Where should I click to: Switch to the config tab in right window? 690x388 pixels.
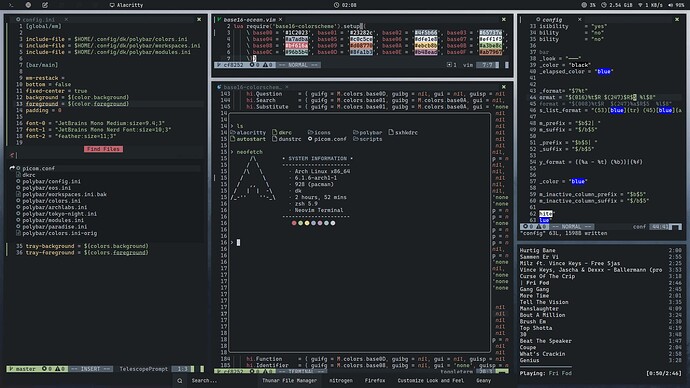(552, 19)
